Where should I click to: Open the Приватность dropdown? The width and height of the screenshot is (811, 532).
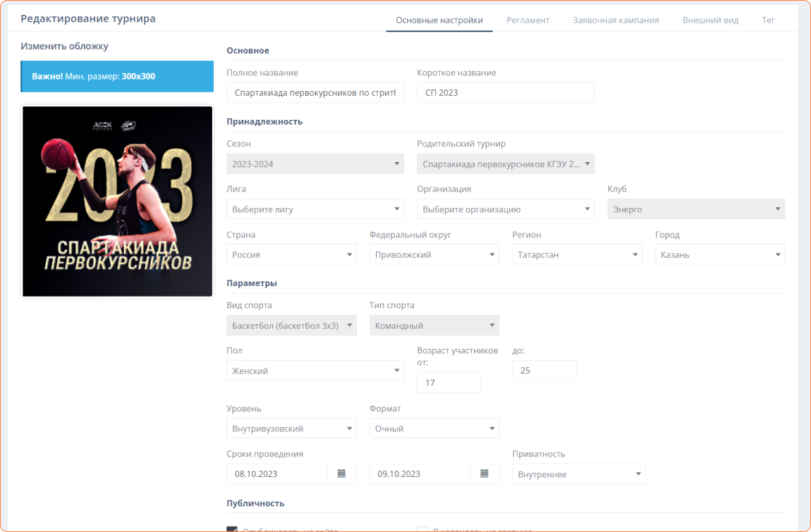pyautogui.click(x=578, y=474)
